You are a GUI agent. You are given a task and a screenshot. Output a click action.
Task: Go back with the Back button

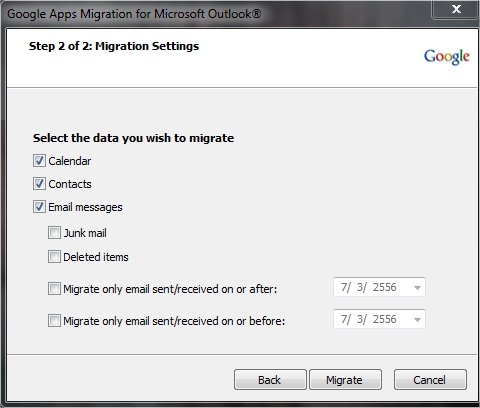[x=270, y=380]
